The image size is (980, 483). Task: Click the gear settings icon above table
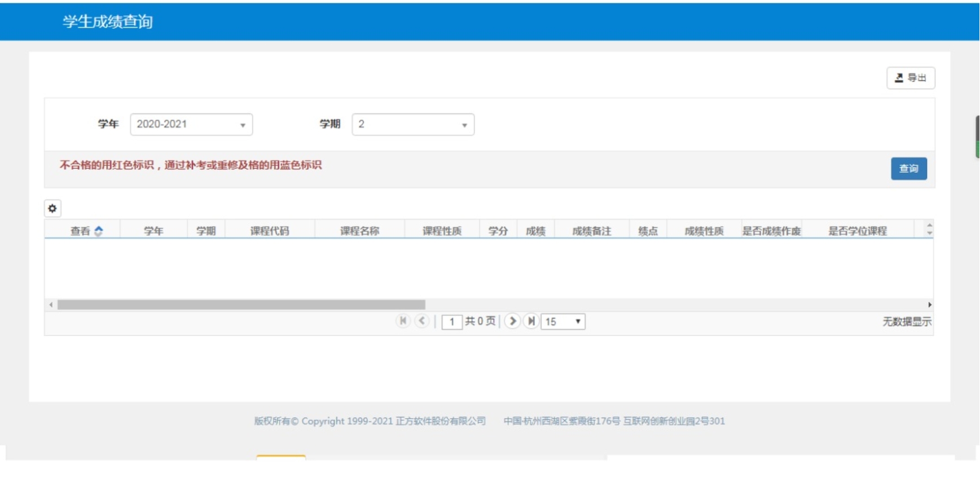coord(52,209)
